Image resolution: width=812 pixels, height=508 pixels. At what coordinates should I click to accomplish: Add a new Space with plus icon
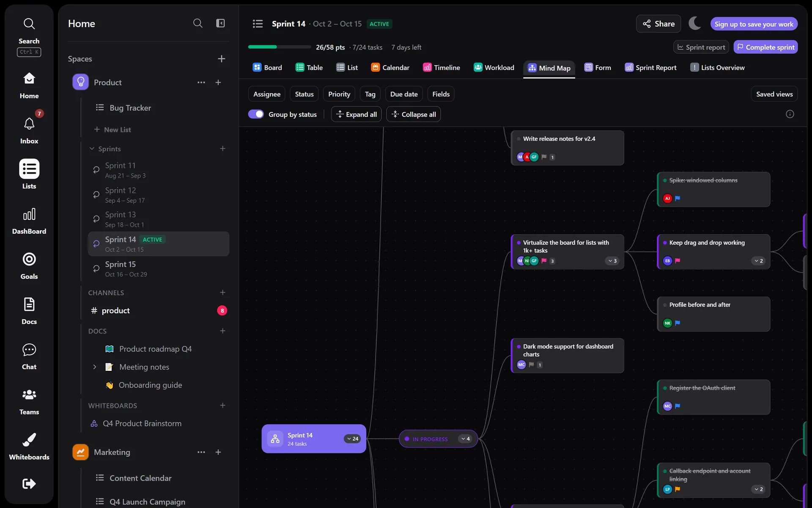click(221, 59)
